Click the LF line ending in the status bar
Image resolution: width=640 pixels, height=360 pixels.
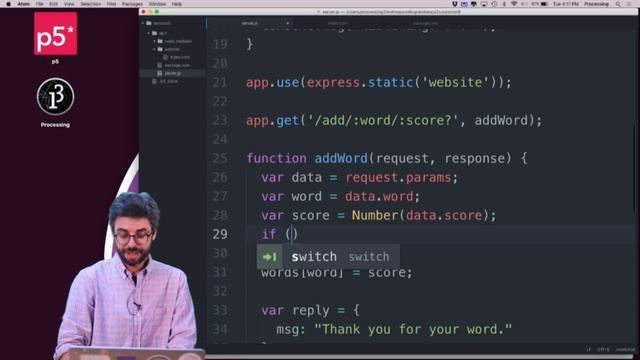coord(588,349)
